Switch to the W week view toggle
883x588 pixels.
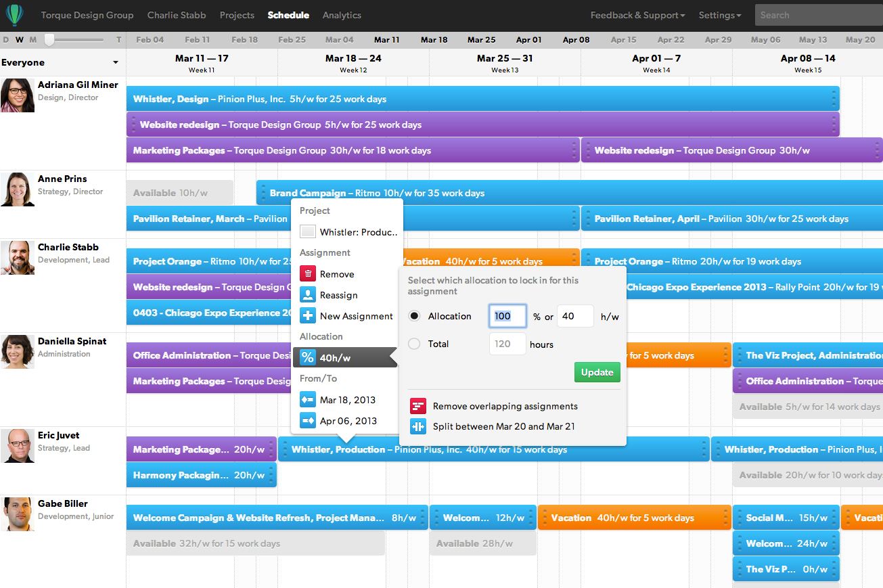coord(19,40)
